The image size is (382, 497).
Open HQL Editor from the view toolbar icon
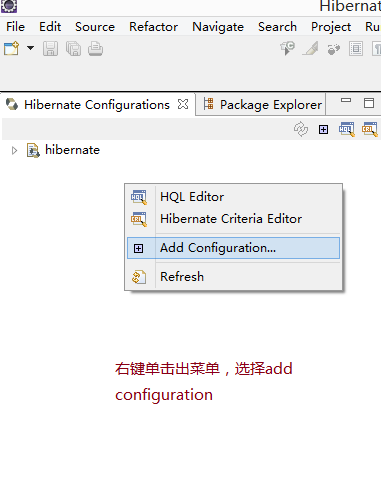point(347,129)
